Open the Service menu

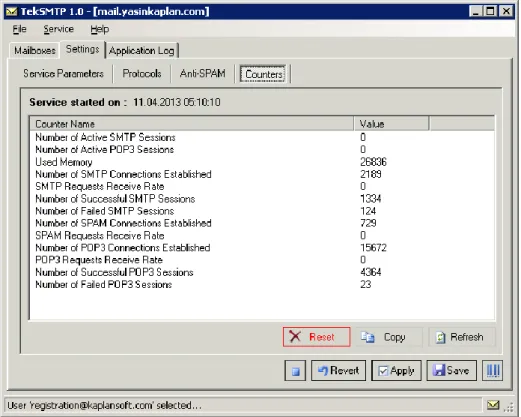coord(58,29)
